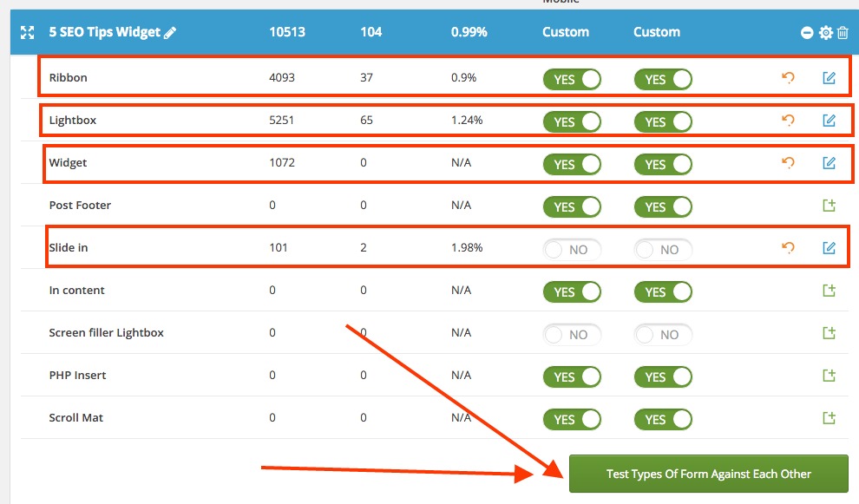Switch off the right YES toggle for In content

(663, 291)
